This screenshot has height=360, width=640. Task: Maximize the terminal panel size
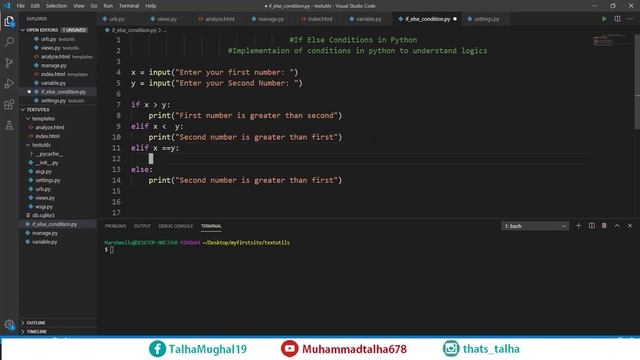617,226
